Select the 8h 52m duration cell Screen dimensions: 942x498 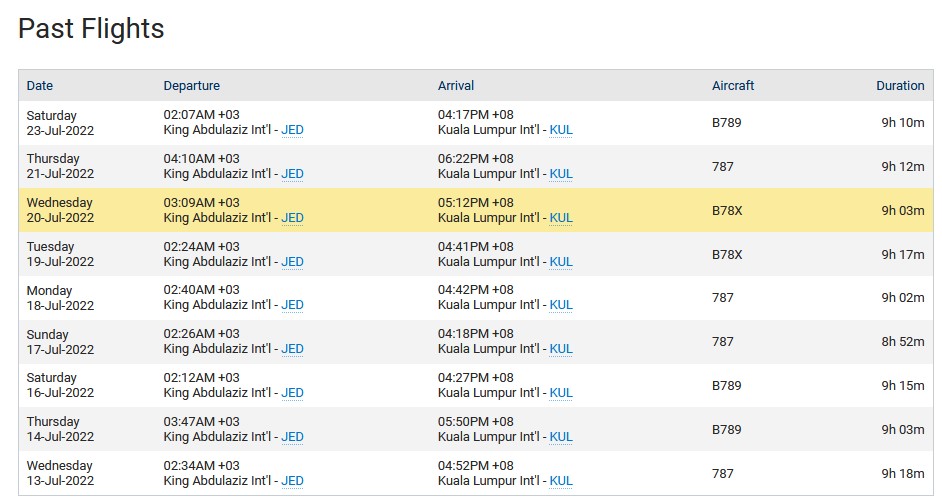pos(902,341)
